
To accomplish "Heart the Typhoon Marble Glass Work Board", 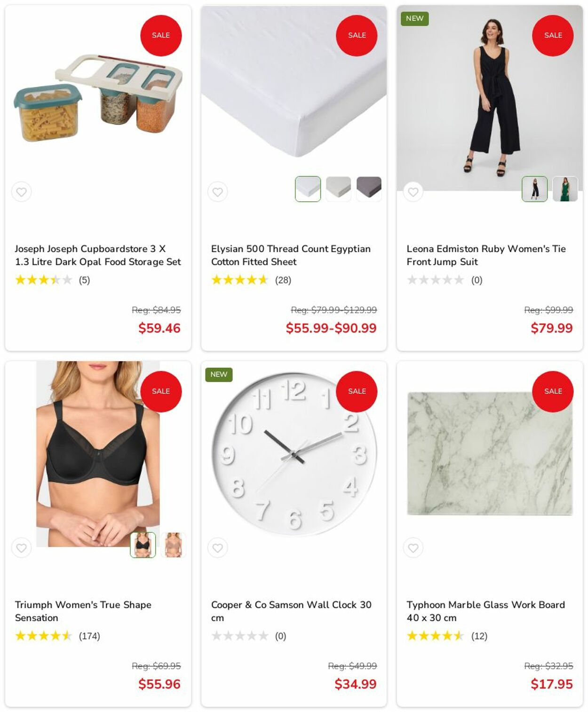I will click(x=413, y=548).
